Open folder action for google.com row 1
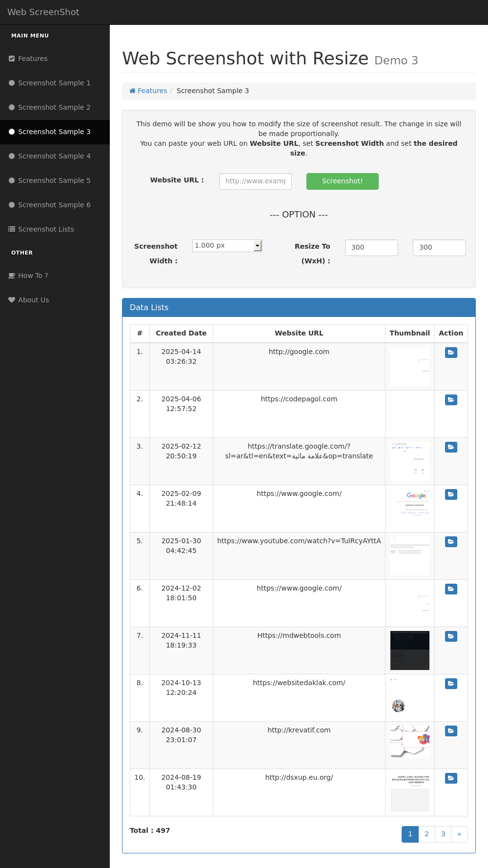The height and width of the screenshot is (868, 488). 451,353
